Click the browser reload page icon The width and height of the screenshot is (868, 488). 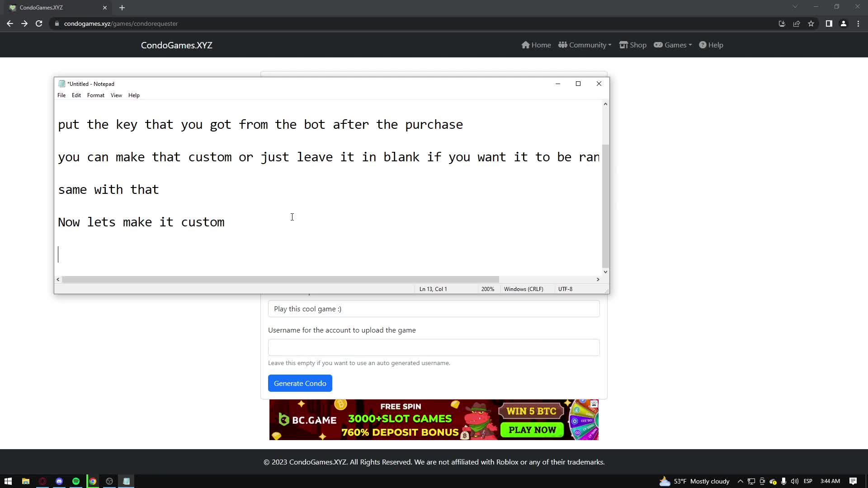tap(39, 23)
